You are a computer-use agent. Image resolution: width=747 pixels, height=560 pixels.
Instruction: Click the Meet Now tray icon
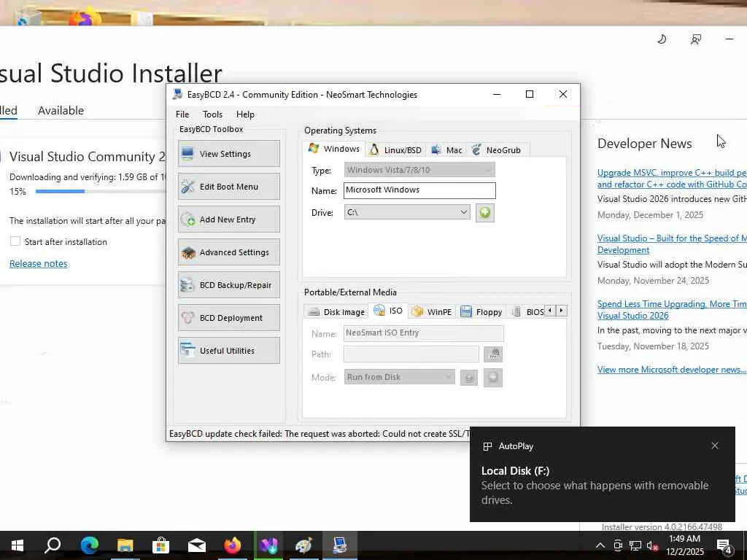(x=618, y=545)
